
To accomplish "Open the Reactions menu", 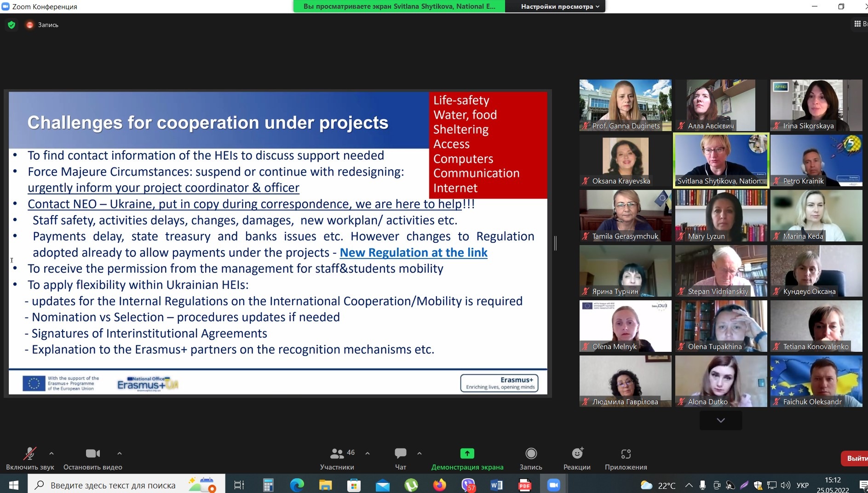I will [x=577, y=454].
